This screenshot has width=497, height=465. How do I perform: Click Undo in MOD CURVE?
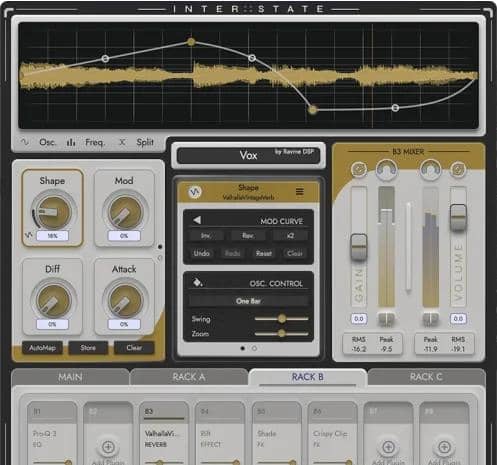point(201,253)
